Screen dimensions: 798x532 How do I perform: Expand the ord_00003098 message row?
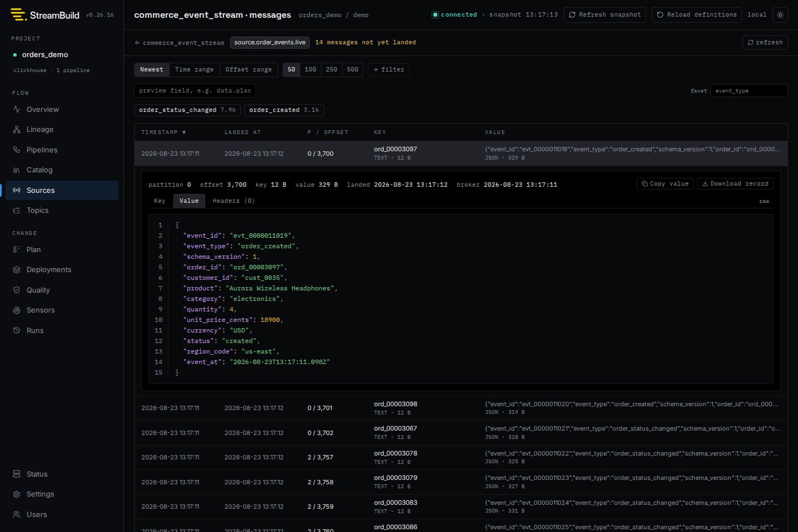click(461, 408)
